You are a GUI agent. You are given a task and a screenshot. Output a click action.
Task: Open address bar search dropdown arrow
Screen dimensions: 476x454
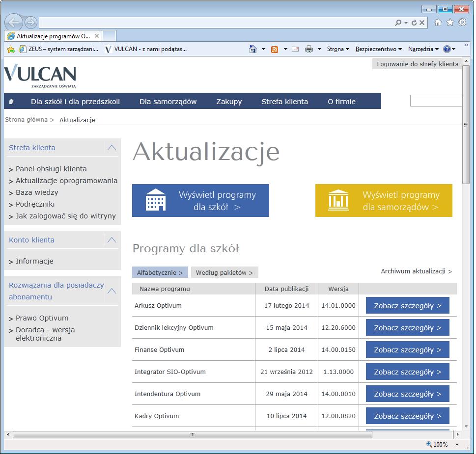406,23
